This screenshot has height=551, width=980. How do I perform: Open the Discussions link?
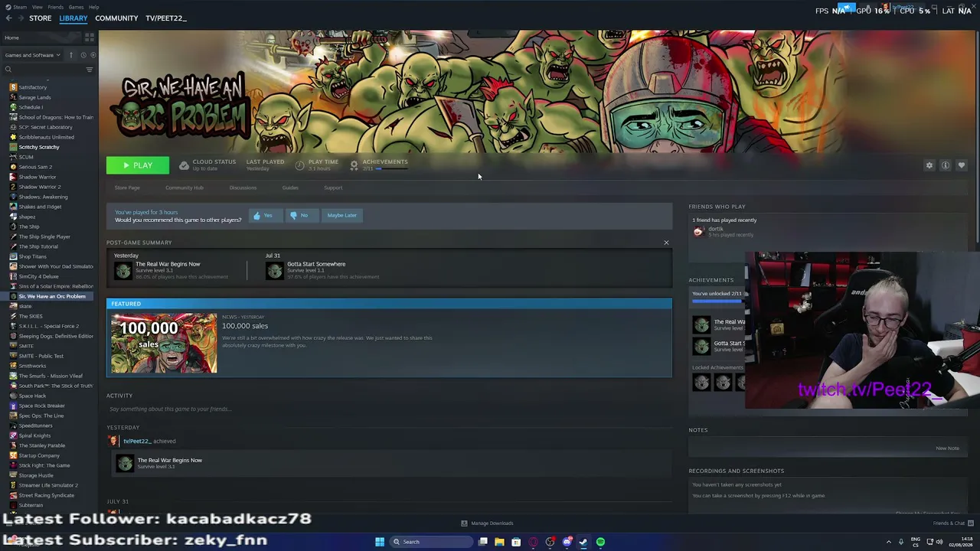[x=243, y=187]
